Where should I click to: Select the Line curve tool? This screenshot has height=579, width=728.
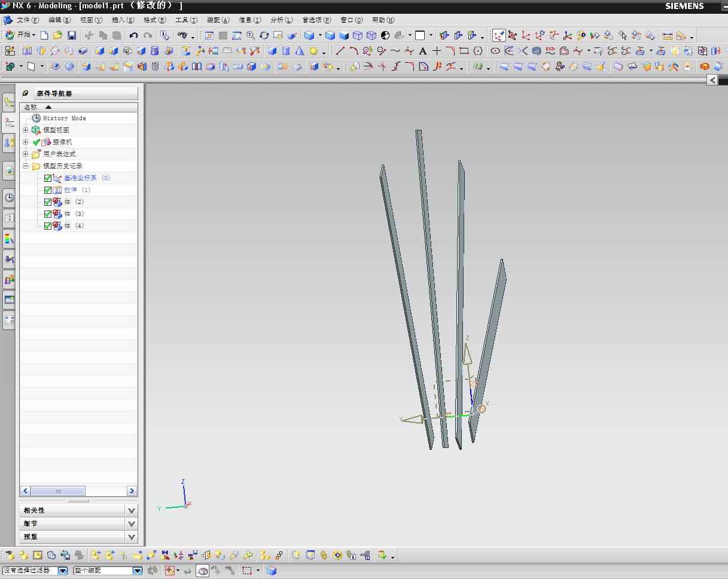[340, 51]
